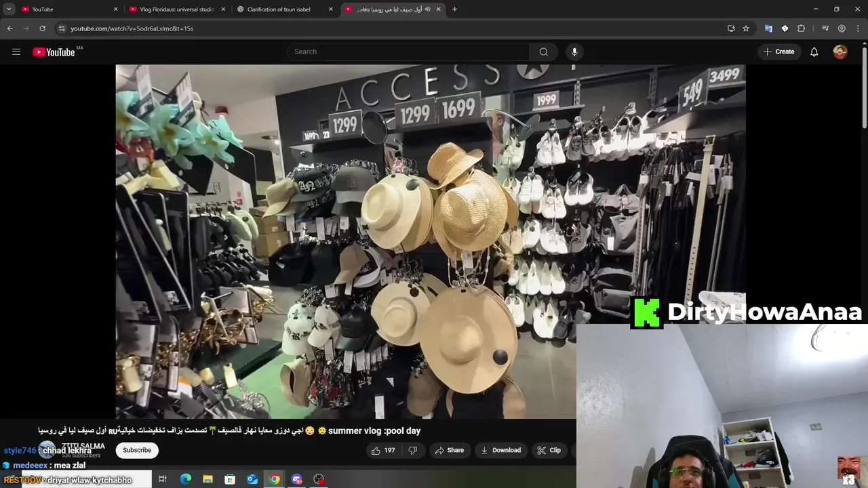Click the video player to pause
This screenshot has width=868, height=488.
431,241
